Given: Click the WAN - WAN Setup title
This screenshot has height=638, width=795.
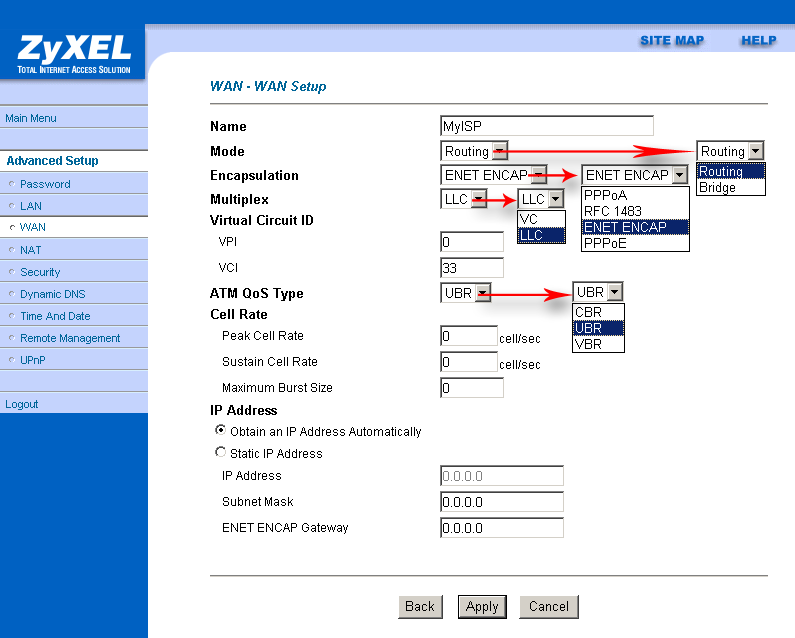Looking at the screenshot, I should pos(268,86).
